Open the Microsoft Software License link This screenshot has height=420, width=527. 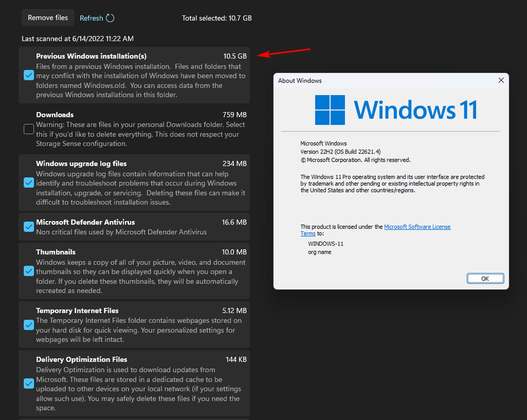point(417,227)
